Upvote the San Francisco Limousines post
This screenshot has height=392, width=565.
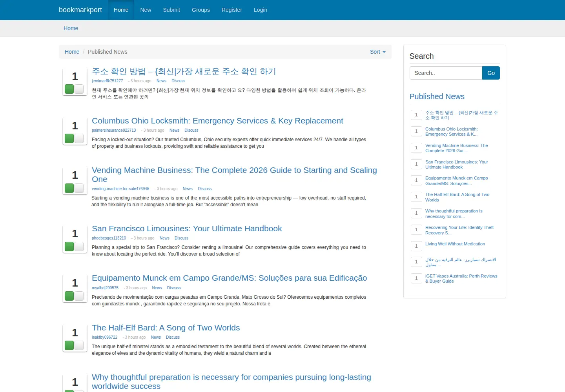(69, 247)
